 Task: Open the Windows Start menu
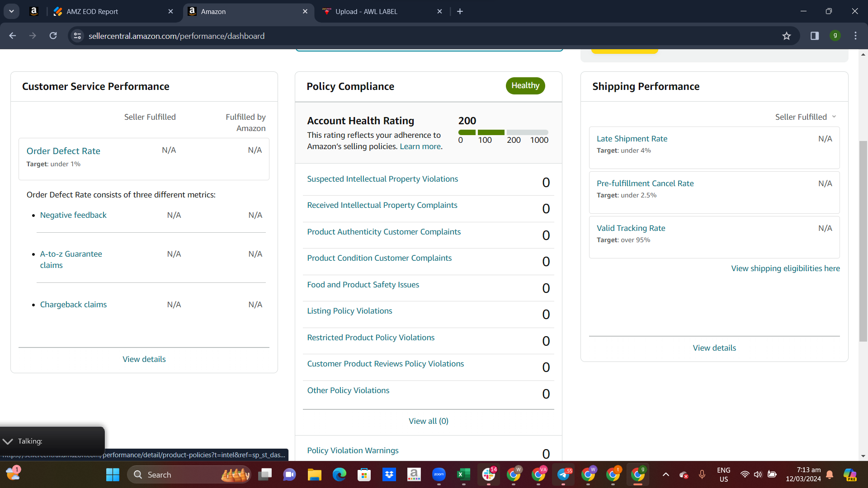tap(113, 474)
